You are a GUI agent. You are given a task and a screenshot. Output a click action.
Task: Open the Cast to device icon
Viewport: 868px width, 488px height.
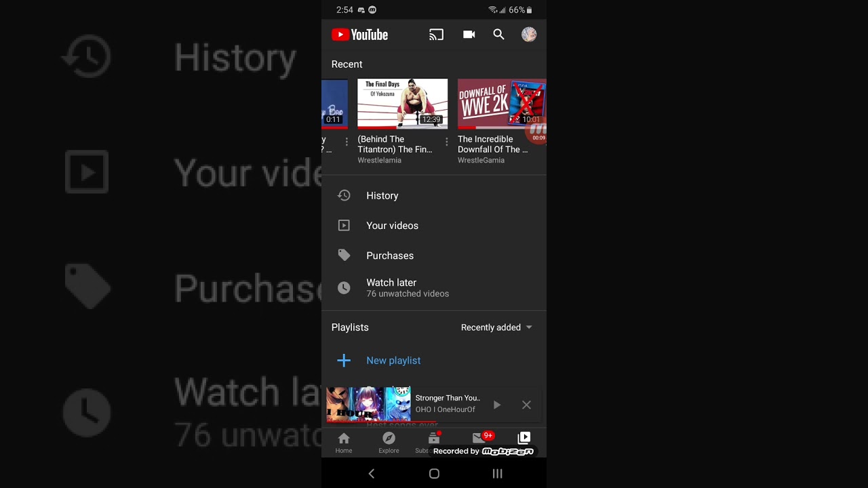(436, 35)
